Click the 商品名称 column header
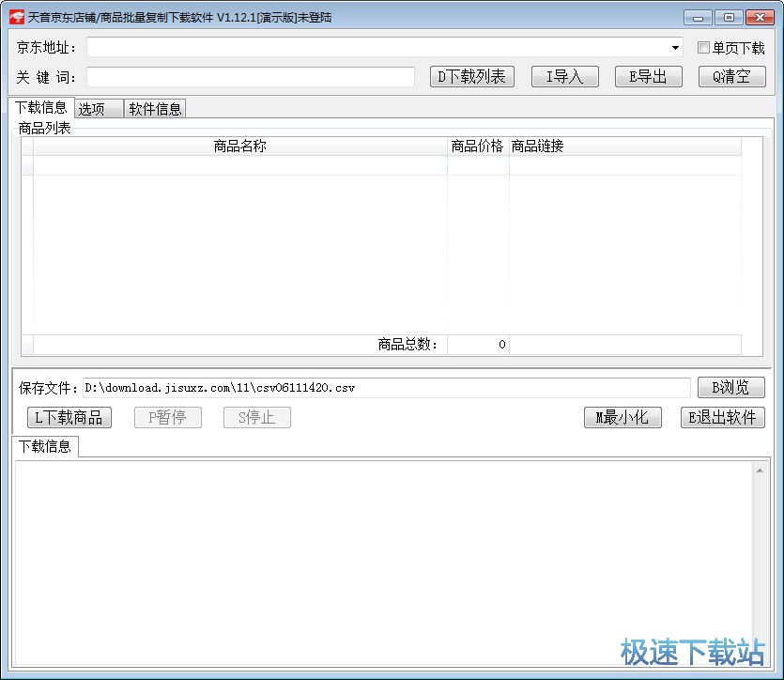The height and width of the screenshot is (680, 784). point(239,146)
